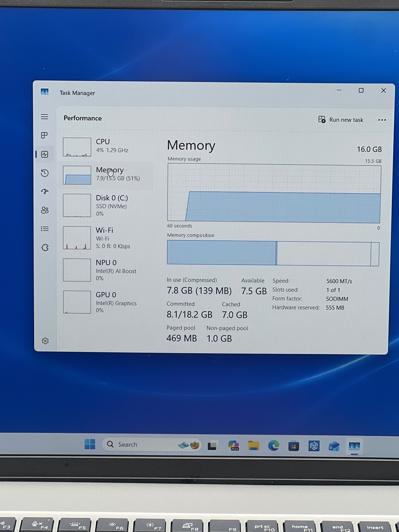Click the "Performance" page heading
399x532 pixels.
82,118
